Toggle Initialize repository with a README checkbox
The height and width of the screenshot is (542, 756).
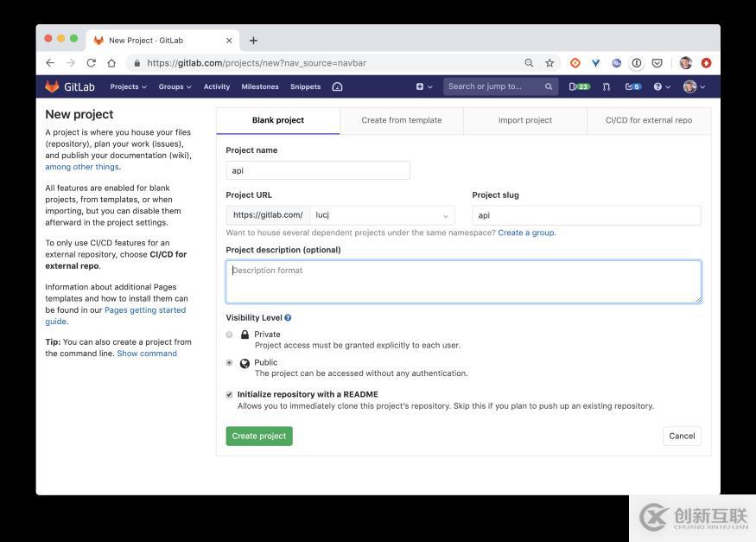230,395
